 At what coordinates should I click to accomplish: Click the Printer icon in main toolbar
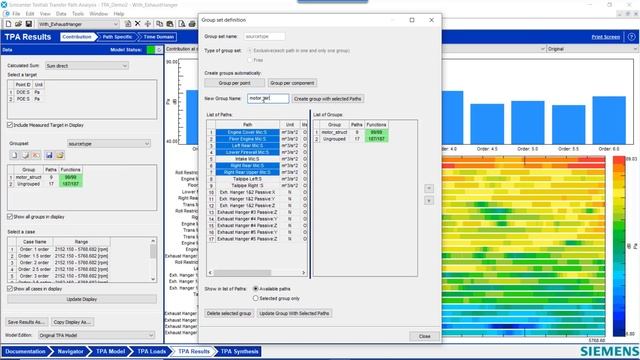192,24
